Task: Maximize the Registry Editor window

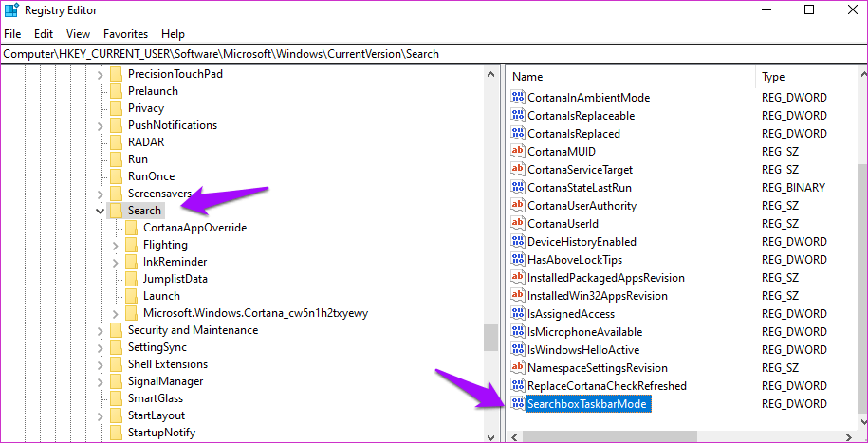Action: [809, 9]
